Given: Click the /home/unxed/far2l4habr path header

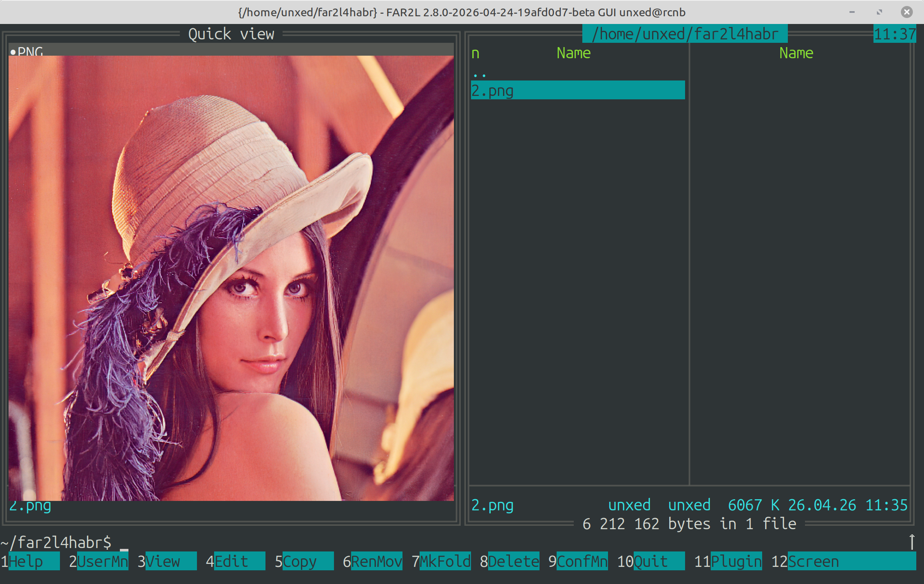Looking at the screenshot, I should coord(686,33).
